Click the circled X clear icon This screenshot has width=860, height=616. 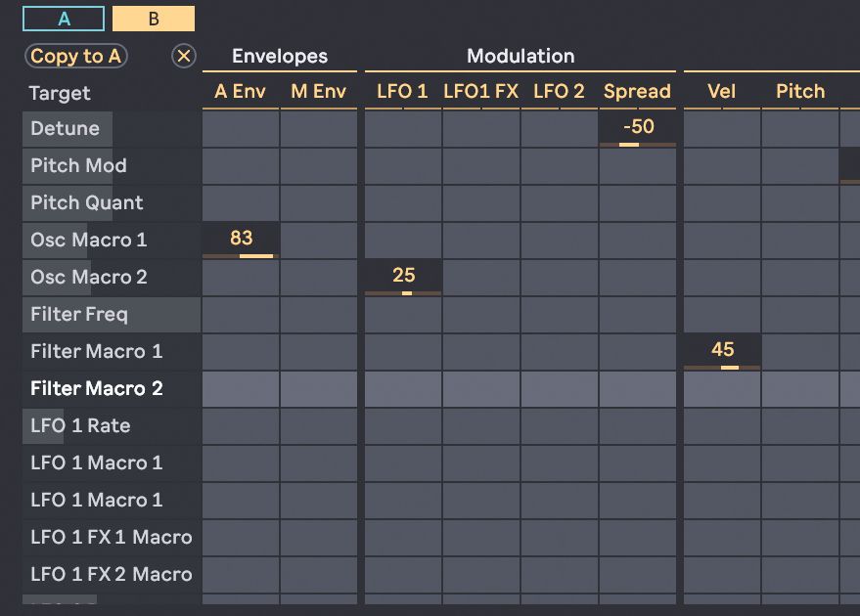184,56
